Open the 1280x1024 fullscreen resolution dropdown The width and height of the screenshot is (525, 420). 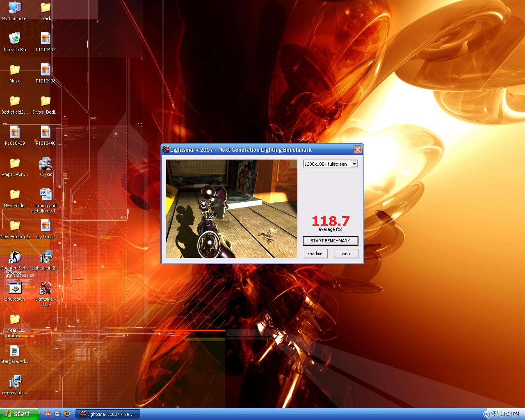354,164
